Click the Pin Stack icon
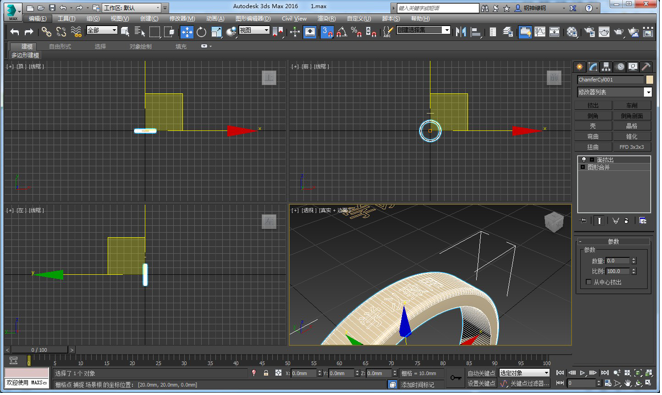This screenshot has width=662, height=395. 584,220
